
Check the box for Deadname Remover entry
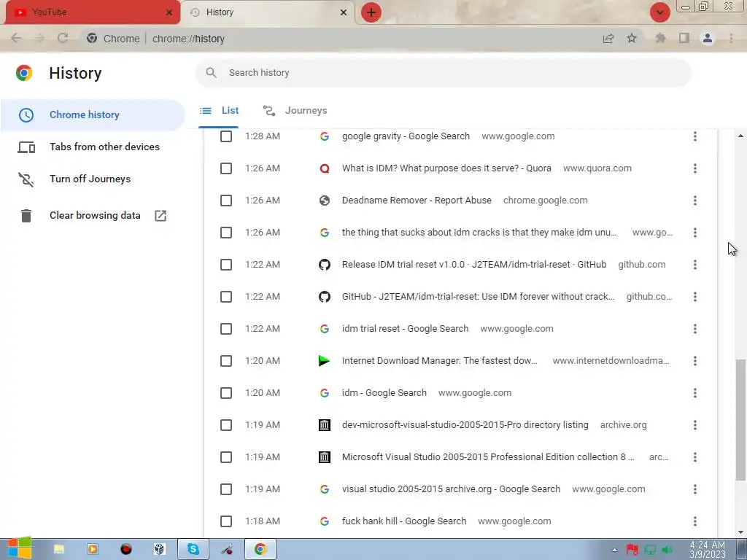pos(226,201)
